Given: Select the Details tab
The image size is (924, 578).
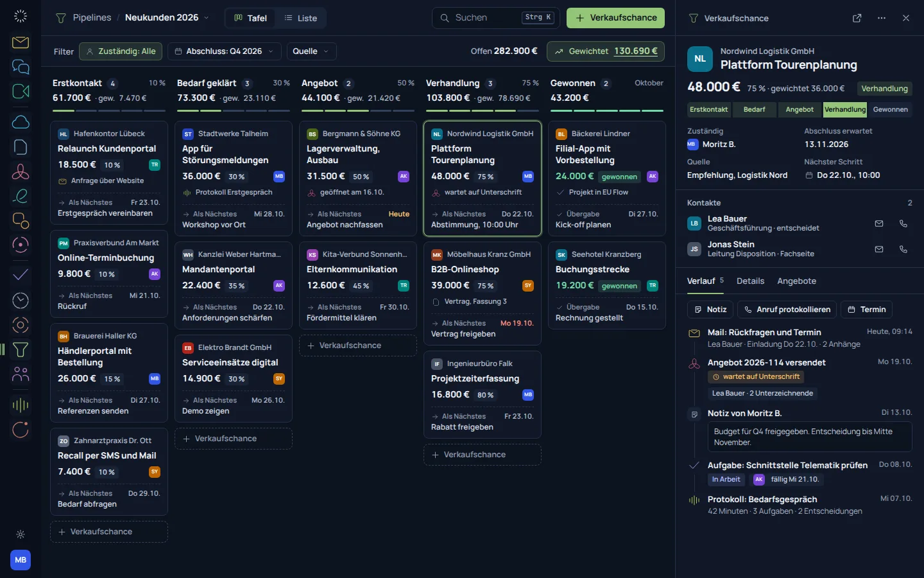Looking at the screenshot, I should point(750,281).
